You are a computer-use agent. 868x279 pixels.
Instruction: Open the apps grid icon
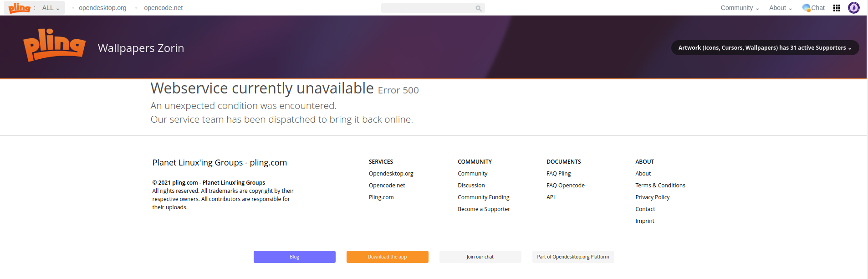tap(837, 8)
